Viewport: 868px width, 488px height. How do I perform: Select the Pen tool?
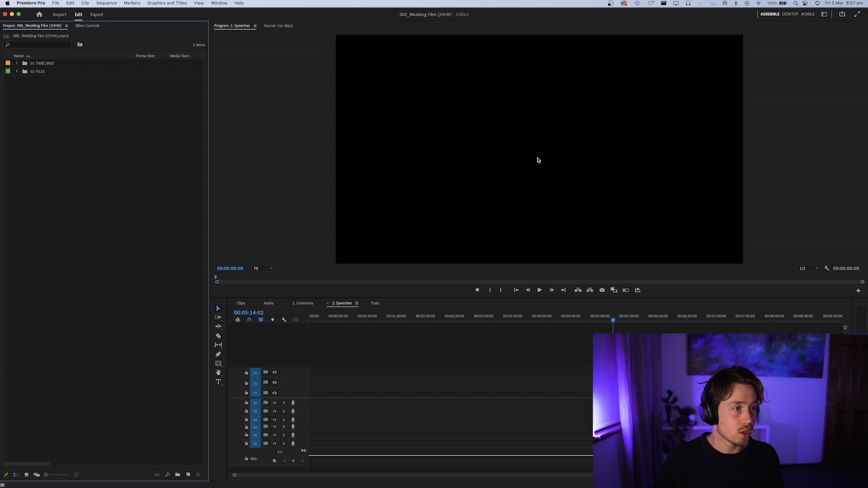[x=218, y=354]
